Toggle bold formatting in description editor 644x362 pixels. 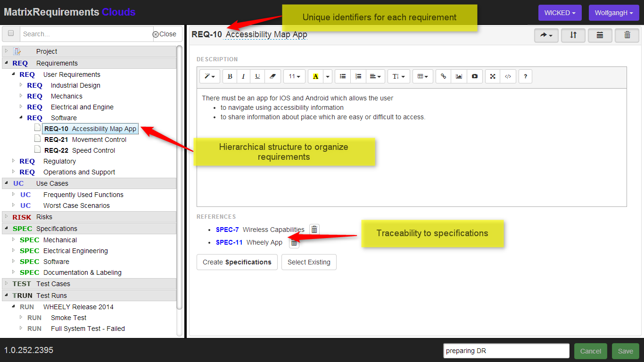pyautogui.click(x=230, y=76)
